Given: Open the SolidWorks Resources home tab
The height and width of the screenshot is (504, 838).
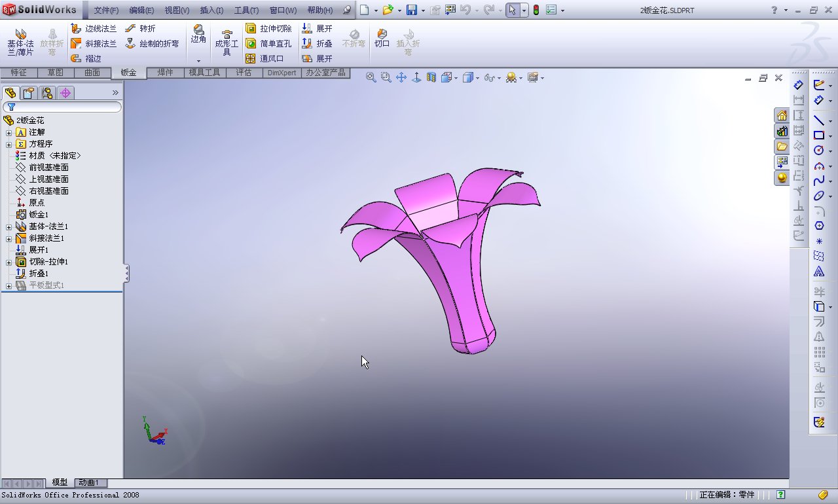Looking at the screenshot, I should coord(782,115).
